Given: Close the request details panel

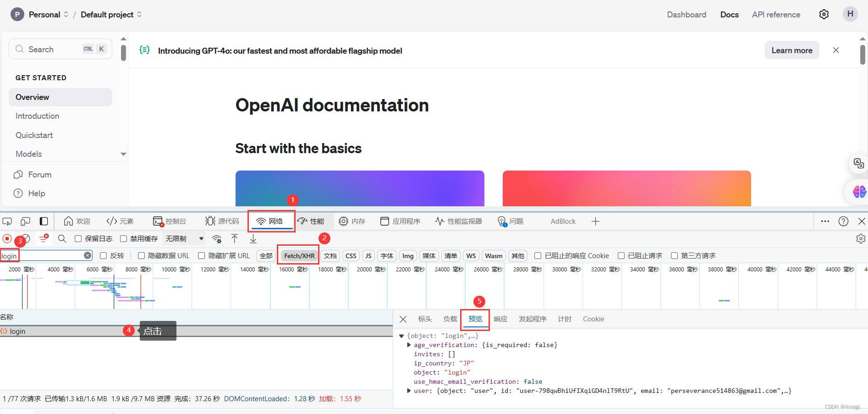Looking at the screenshot, I should [x=403, y=319].
